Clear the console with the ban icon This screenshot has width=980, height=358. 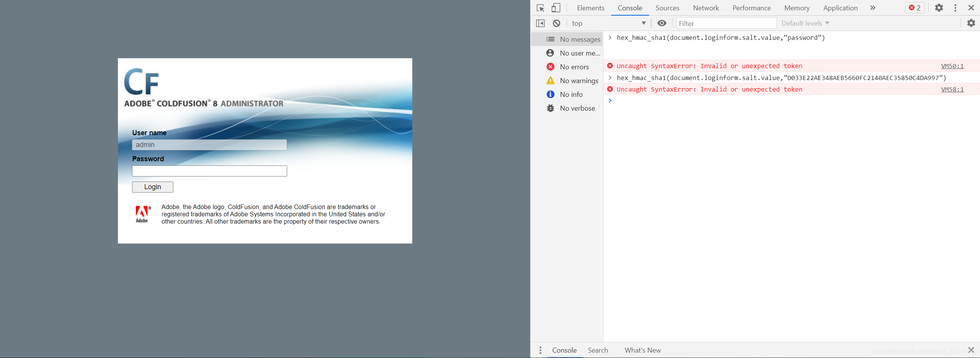[557, 23]
